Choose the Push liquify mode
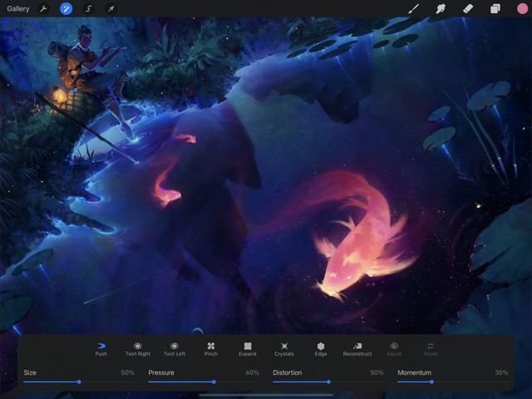This screenshot has width=532, height=399. point(101,348)
